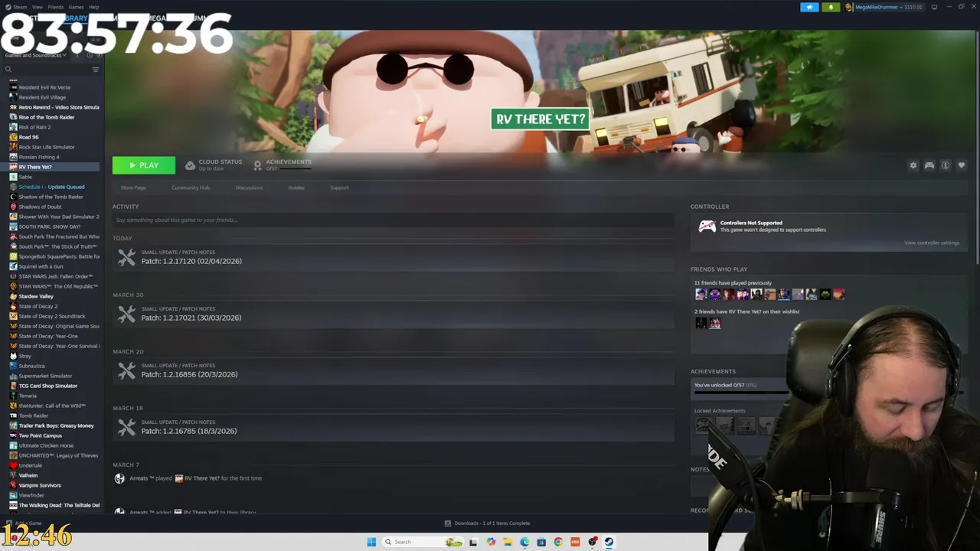Switch to the Community Hub tab

(x=191, y=187)
